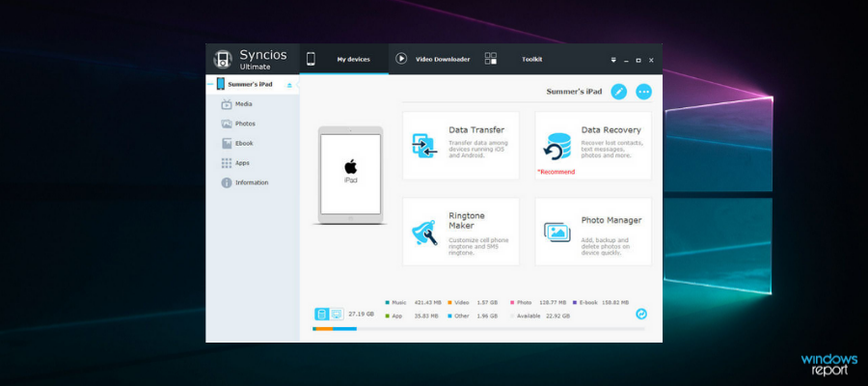Click the Data Recovery database icon
This screenshot has width=868, height=386.
pyautogui.click(x=556, y=147)
